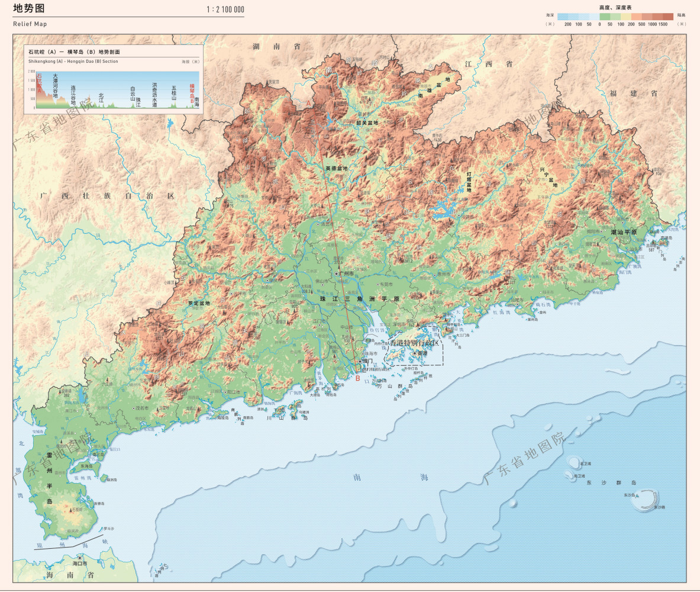
Task: Select the Guangzhou city marker symbol
Action: pos(337,274)
